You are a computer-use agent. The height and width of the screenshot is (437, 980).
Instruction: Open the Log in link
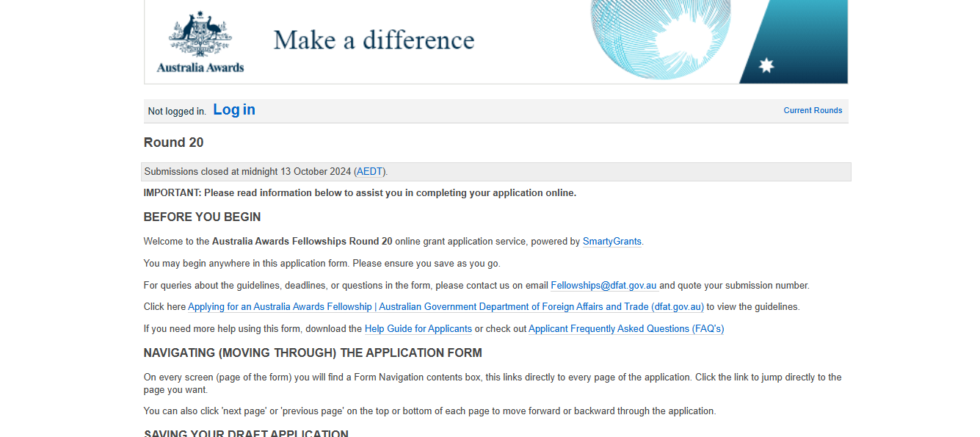pos(233,109)
